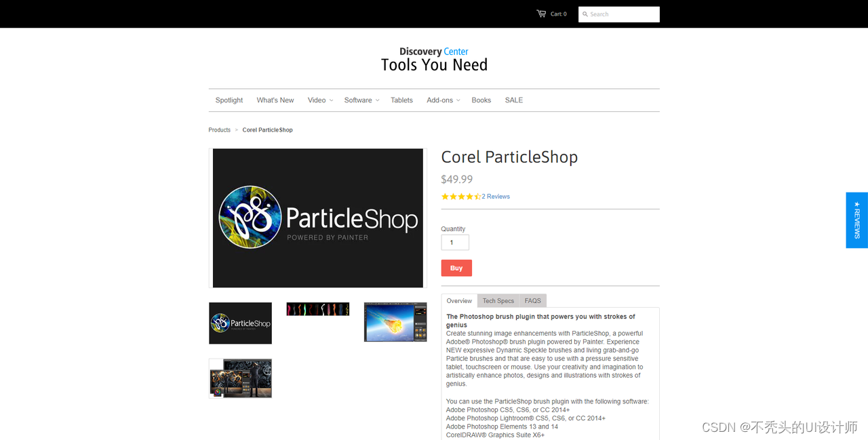Open the Books menu item
The image size is (868, 440).
point(481,100)
